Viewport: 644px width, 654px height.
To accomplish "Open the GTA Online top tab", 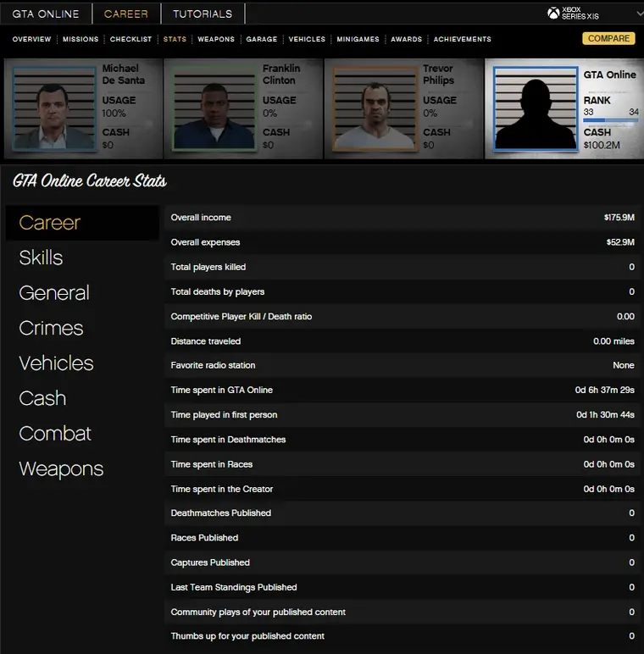I will click(46, 14).
